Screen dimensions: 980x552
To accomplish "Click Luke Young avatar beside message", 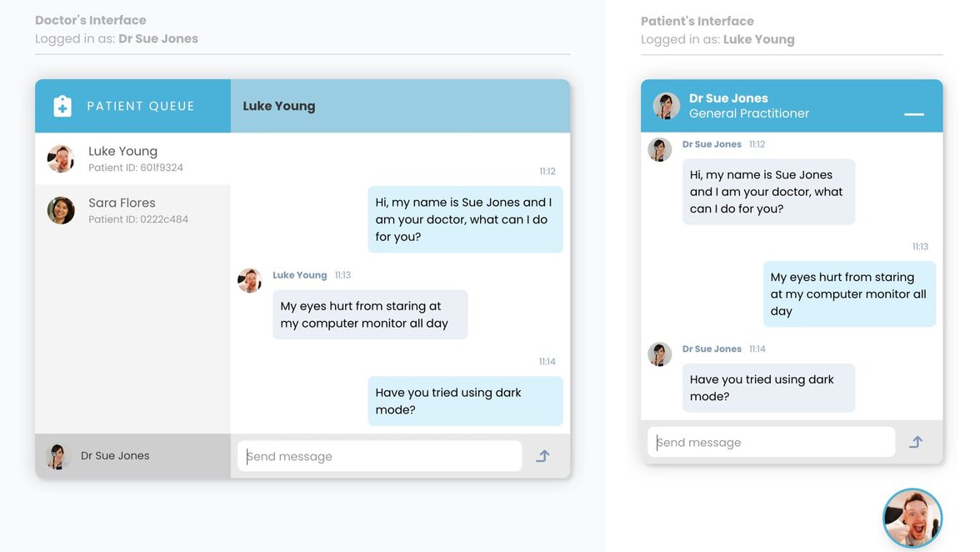I will click(x=250, y=280).
